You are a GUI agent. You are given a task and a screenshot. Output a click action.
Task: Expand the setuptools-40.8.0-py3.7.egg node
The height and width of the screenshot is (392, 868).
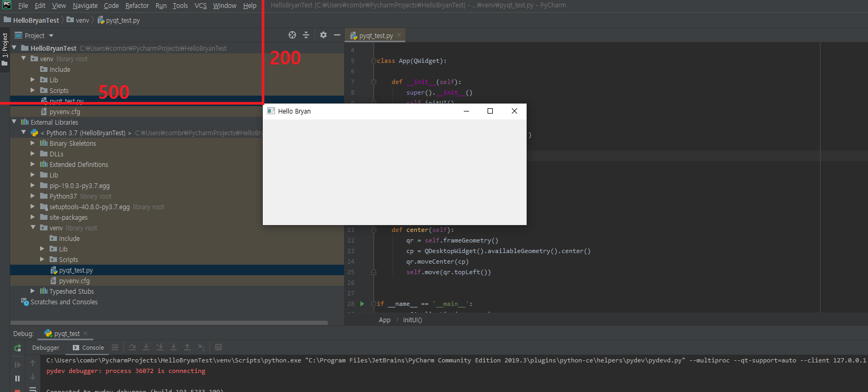(x=33, y=207)
